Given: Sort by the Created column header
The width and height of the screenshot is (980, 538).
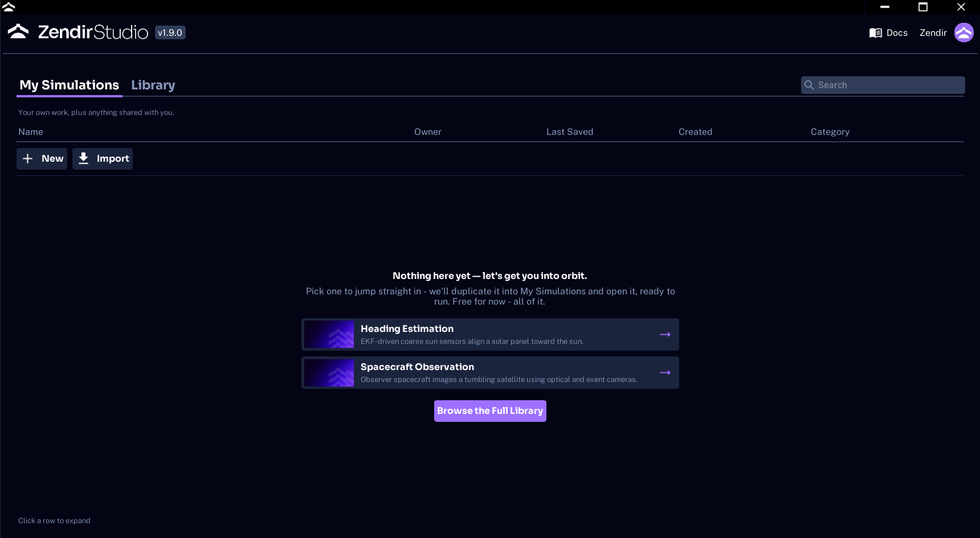Looking at the screenshot, I should (x=696, y=132).
